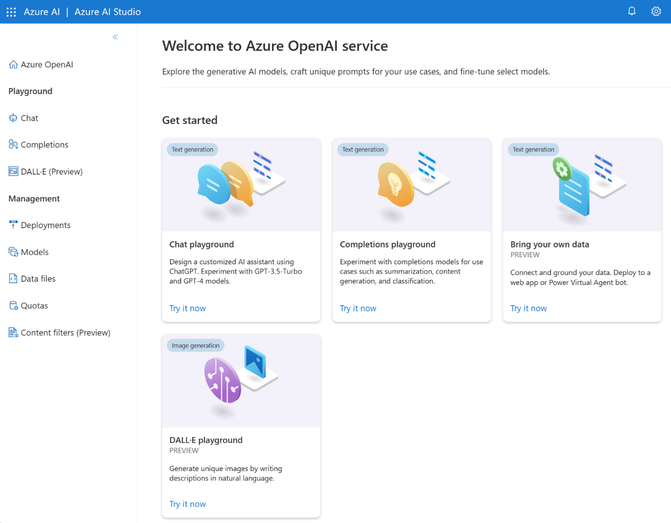This screenshot has height=523, width=671.
Task: Open Content filters (Preview) navigation label
Action: pyautogui.click(x=65, y=333)
